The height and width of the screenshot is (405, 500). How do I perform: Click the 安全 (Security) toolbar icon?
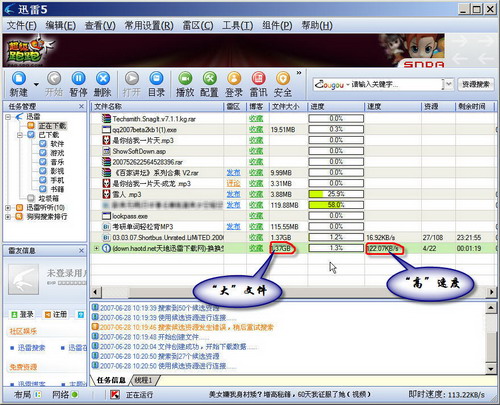pyautogui.click(x=283, y=84)
